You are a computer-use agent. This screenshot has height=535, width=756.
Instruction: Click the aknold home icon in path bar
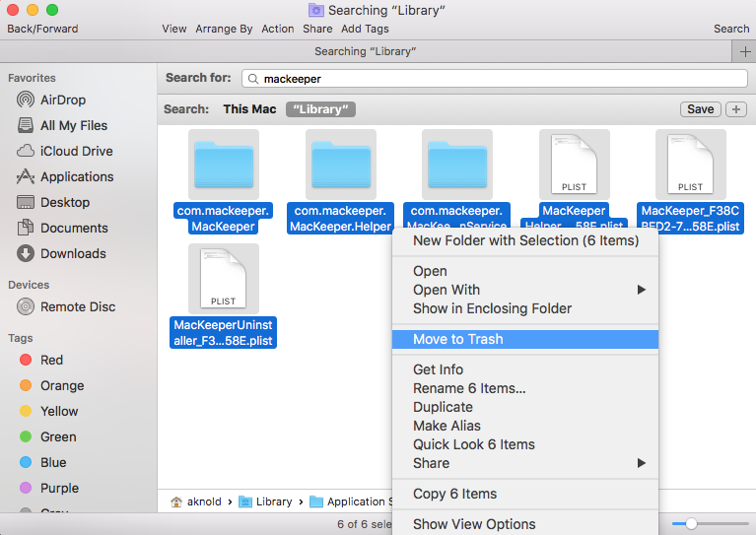(176, 502)
